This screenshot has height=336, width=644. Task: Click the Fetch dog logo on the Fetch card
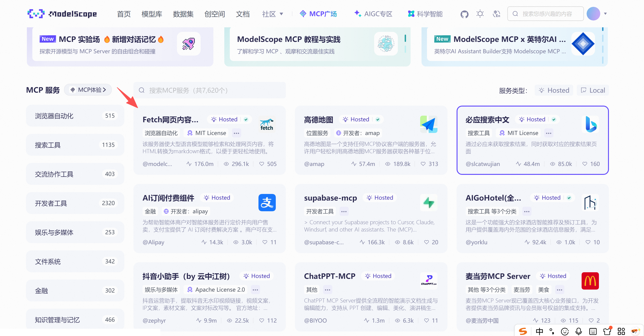(266, 124)
